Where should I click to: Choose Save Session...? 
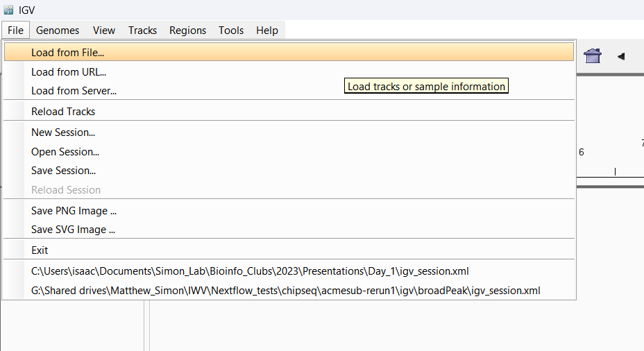pyautogui.click(x=289, y=171)
